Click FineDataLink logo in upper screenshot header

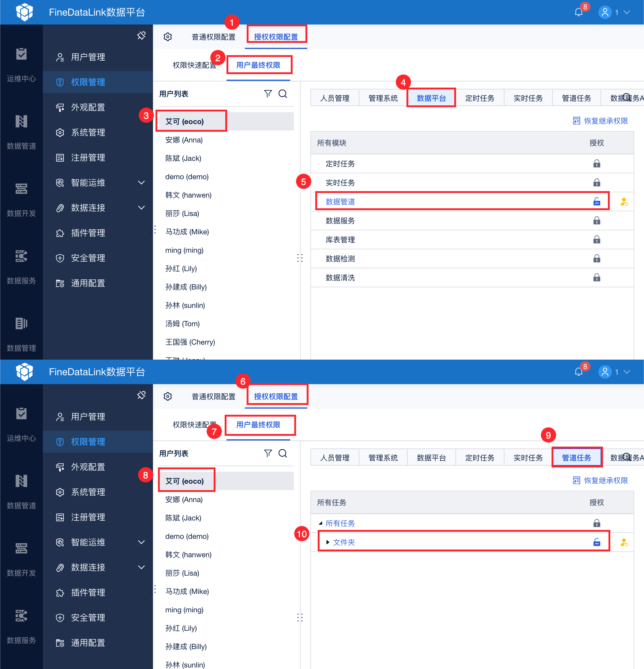click(24, 12)
